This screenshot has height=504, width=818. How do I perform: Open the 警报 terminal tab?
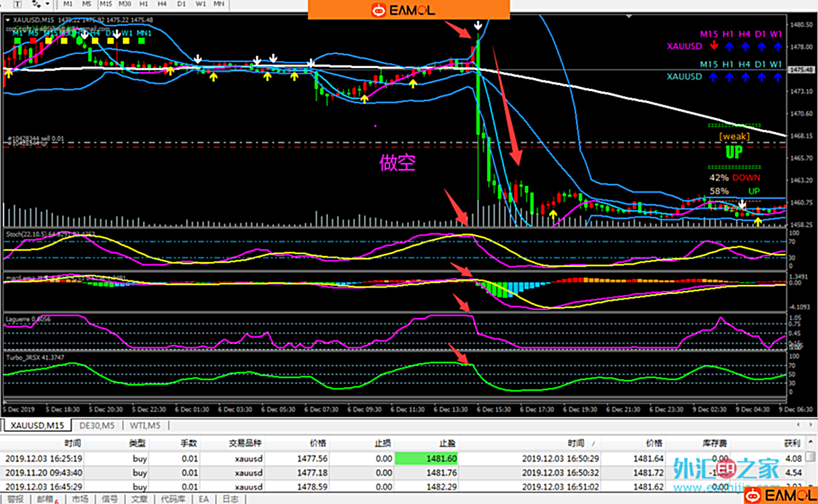click(x=15, y=499)
